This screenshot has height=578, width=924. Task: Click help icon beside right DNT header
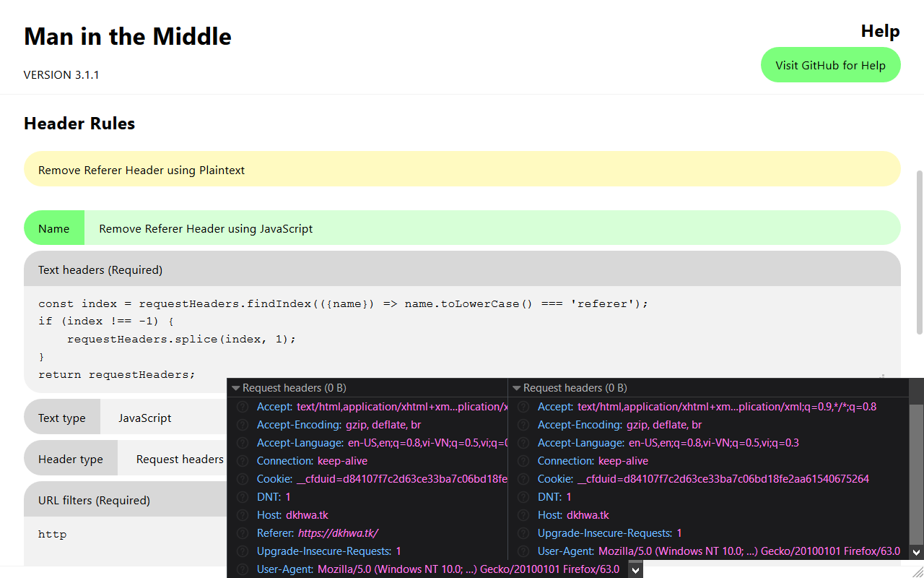tap(523, 497)
